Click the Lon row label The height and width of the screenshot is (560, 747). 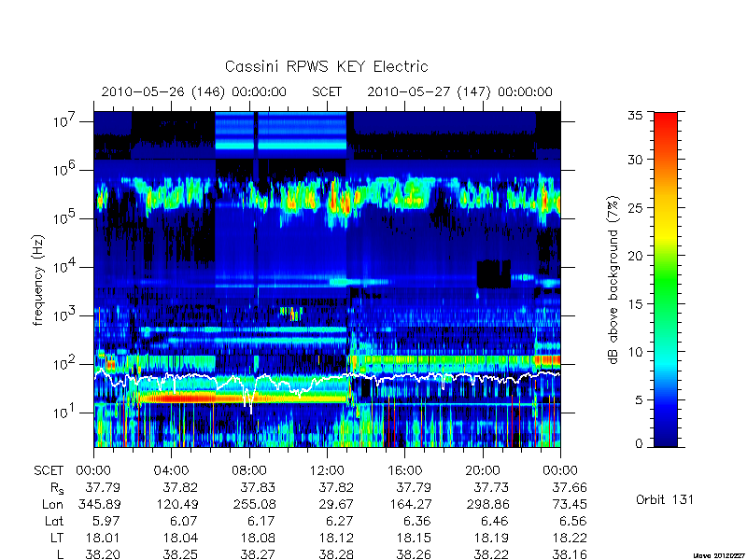coord(52,504)
